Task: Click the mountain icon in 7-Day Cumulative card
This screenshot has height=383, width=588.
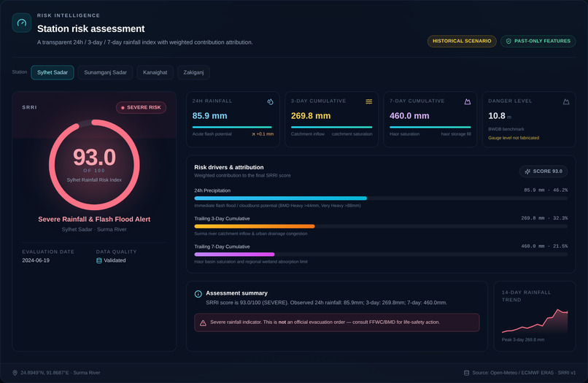Action: click(468, 101)
